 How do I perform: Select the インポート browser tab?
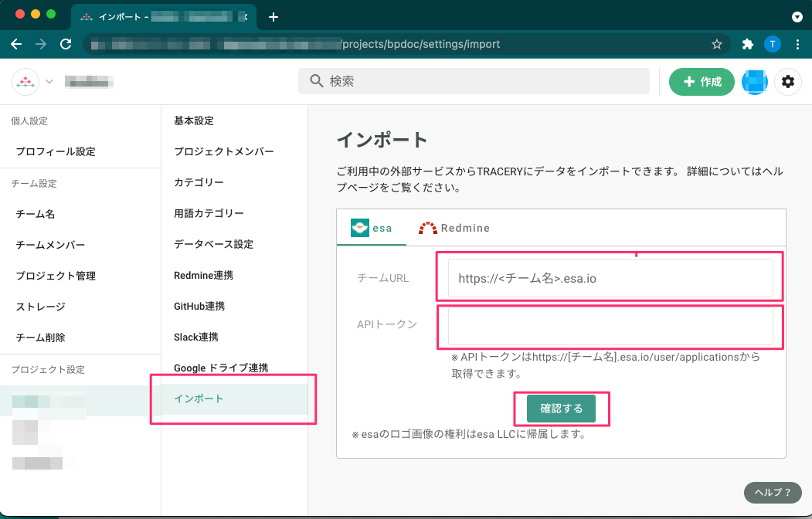click(x=155, y=17)
